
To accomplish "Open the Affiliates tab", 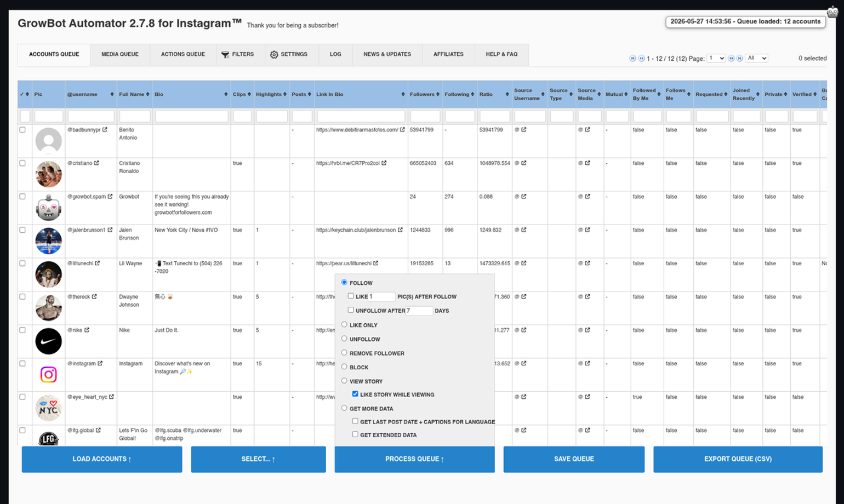I will 448,55.
